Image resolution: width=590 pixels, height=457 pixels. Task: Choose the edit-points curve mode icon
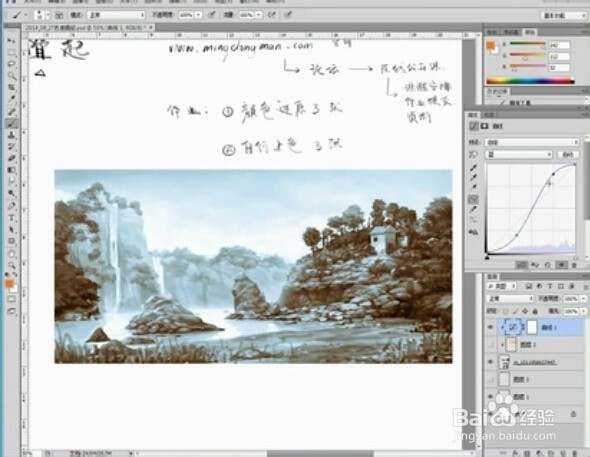point(473,199)
